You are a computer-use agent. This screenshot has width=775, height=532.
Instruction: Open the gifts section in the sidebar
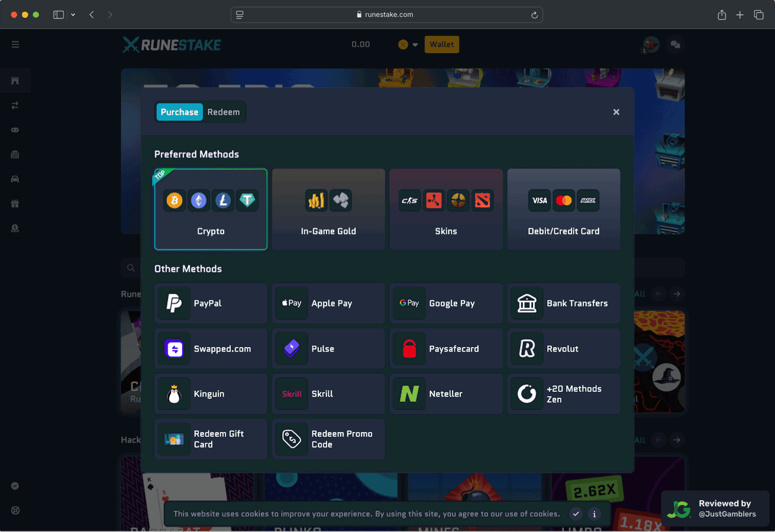(15, 203)
